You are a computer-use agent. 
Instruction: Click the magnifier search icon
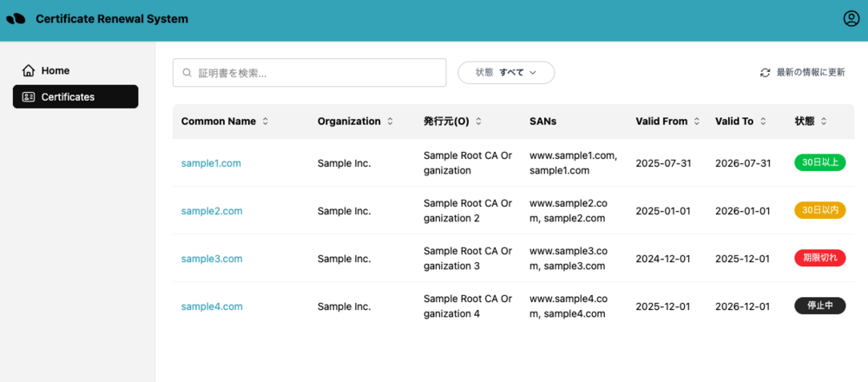coord(187,73)
